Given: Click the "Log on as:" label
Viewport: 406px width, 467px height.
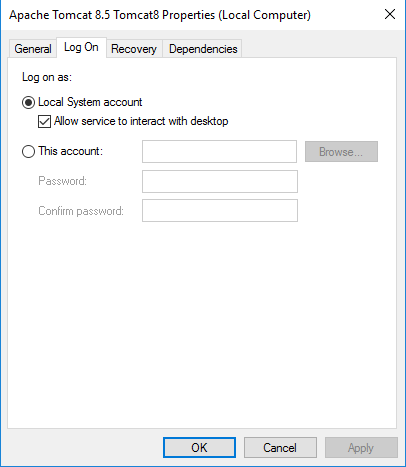Looking at the screenshot, I should 47,77.
